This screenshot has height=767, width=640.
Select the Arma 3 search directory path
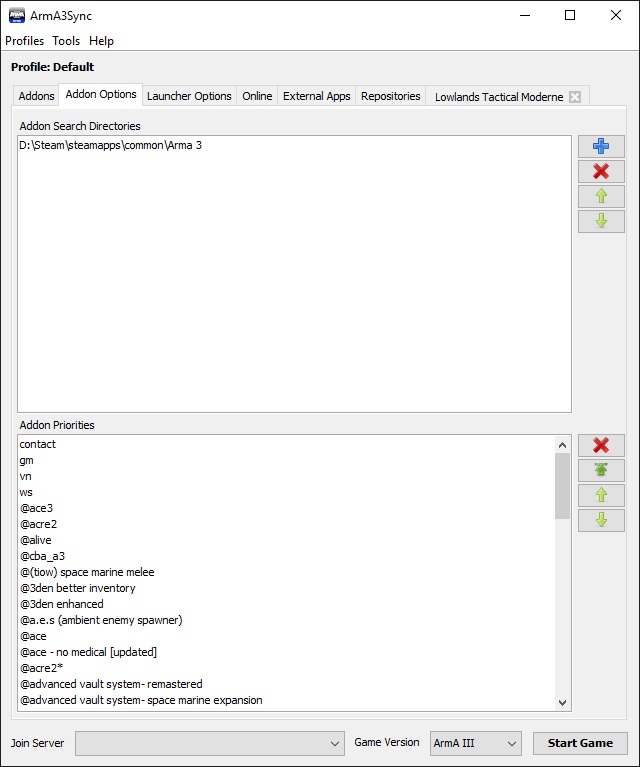pyautogui.click(x=111, y=145)
